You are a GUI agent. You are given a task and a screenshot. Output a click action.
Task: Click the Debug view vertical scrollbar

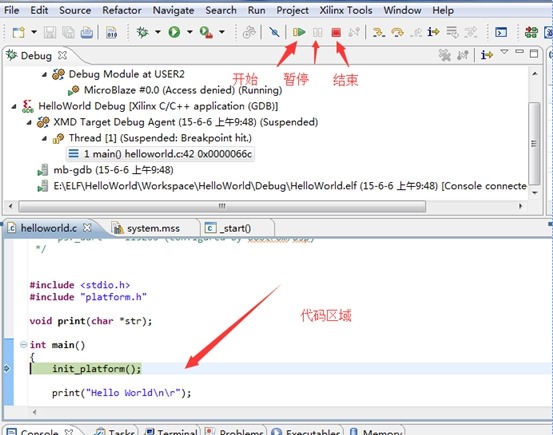[x=535, y=144]
